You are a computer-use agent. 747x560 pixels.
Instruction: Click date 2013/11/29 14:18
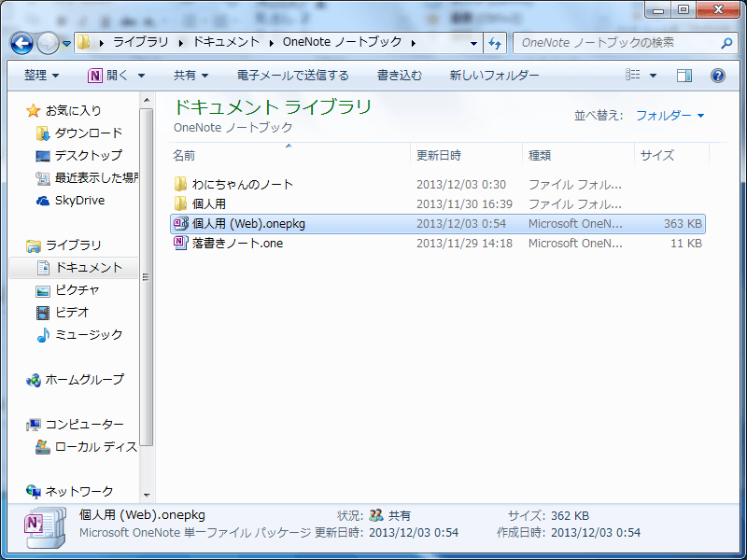464,244
